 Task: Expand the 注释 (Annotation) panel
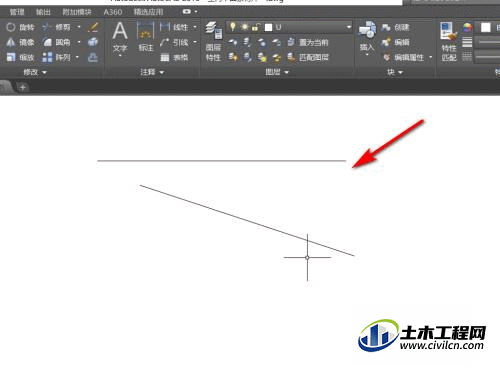coord(152,72)
